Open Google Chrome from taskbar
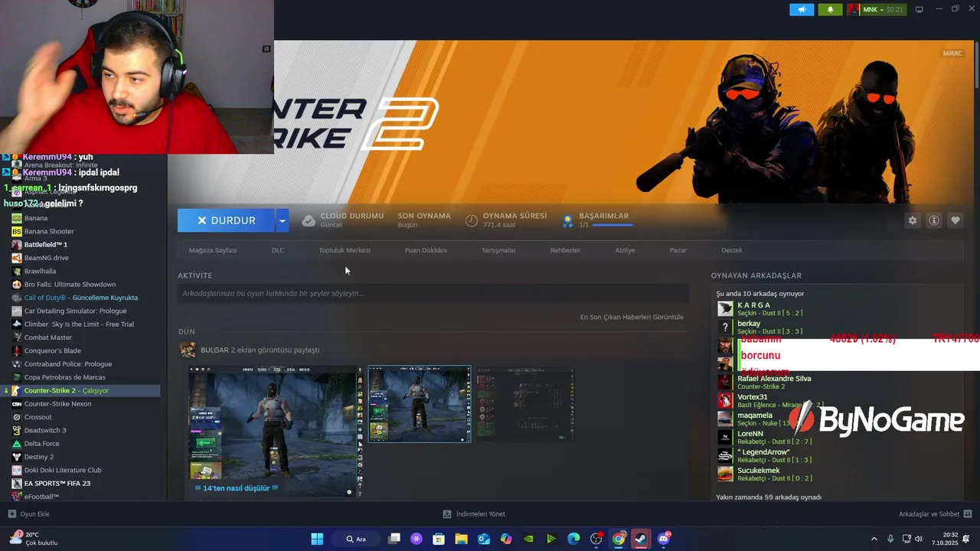The width and height of the screenshot is (980, 551). coord(619,539)
